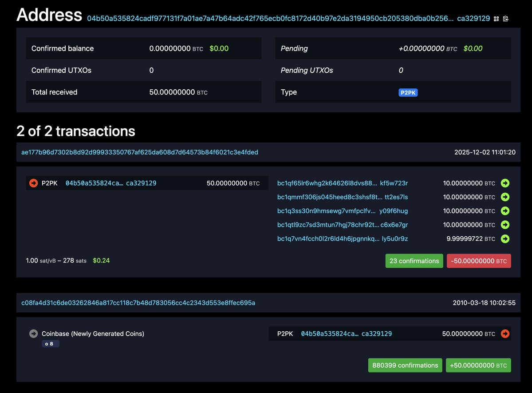This screenshot has height=393, width=532.
Task: Click orange arrow on the 50 BTC coinbase output
Action: point(505,333)
